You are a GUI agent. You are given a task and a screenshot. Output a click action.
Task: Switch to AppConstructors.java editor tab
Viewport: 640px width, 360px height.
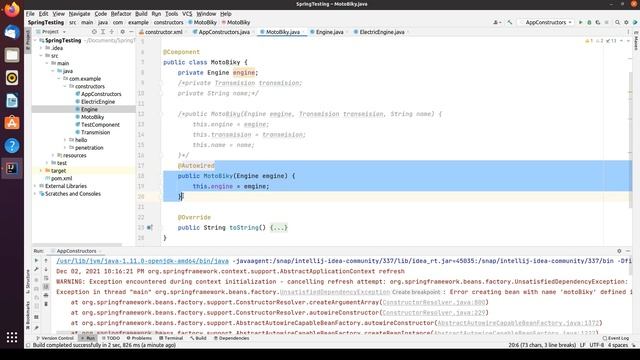(221, 32)
